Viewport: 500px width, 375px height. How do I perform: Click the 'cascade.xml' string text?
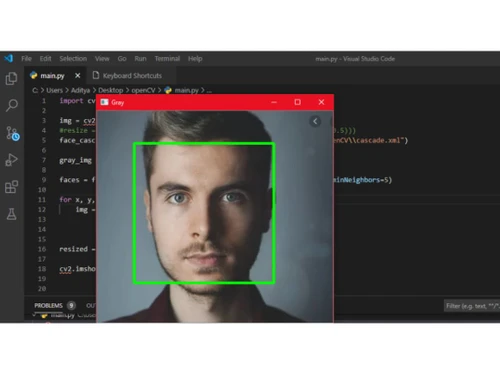(378, 140)
